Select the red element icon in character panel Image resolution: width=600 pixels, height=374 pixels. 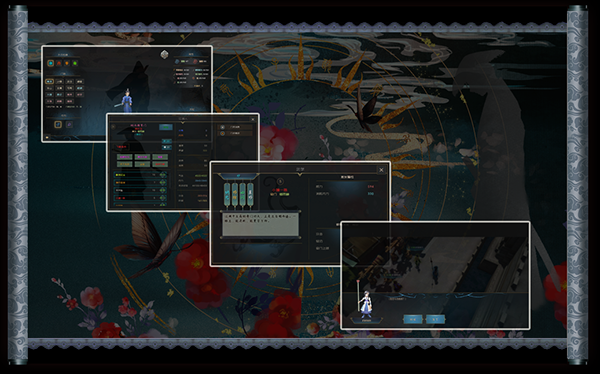coord(59,63)
